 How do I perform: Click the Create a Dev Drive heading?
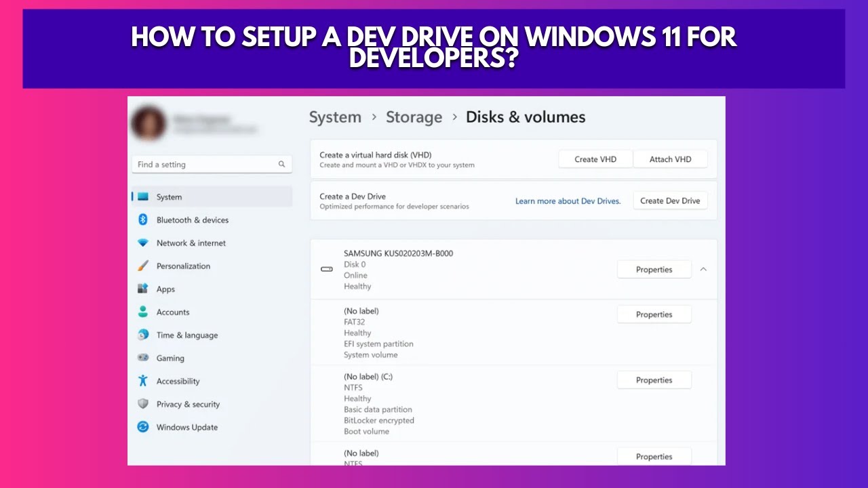[353, 197]
